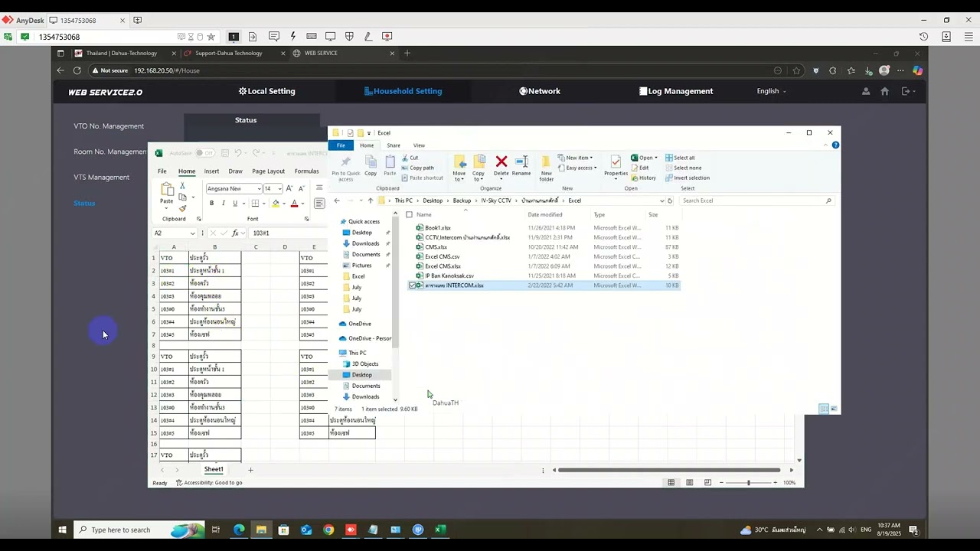Screen dimensions: 980x551
Task: Toggle Bold in Excel Font group
Action: coord(212,204)
